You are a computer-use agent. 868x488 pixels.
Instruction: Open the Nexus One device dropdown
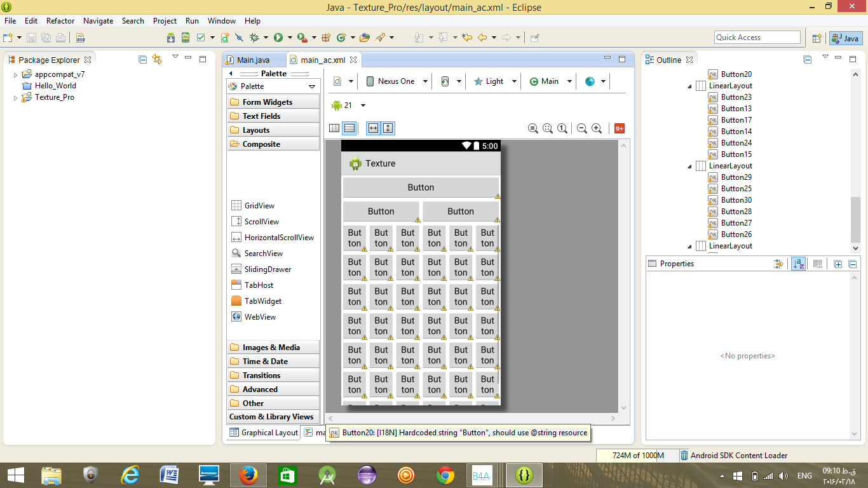click(397, 81)
